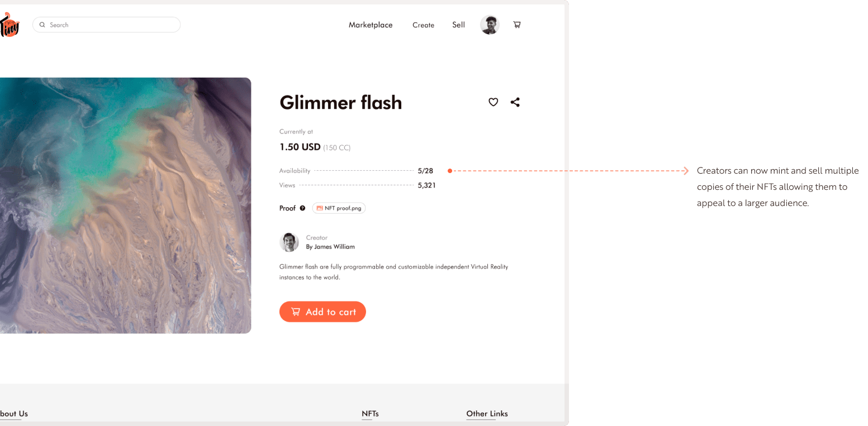Open the Marketplace menu item
This screenshot has height=426, width=868.
(371, 25)
